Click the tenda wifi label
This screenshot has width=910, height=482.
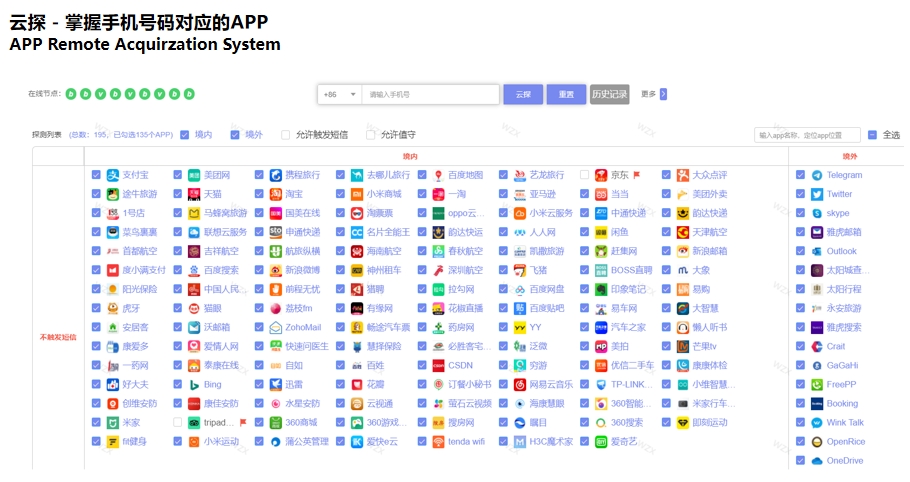(466, 441)
